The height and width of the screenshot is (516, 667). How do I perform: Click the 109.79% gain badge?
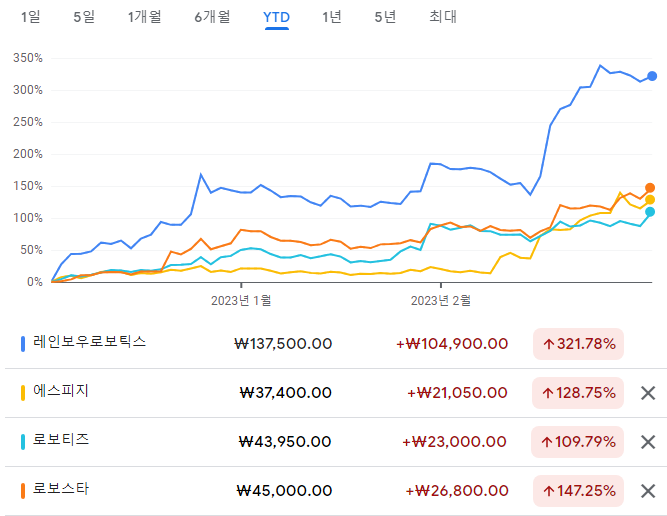[x=577, y=442]
